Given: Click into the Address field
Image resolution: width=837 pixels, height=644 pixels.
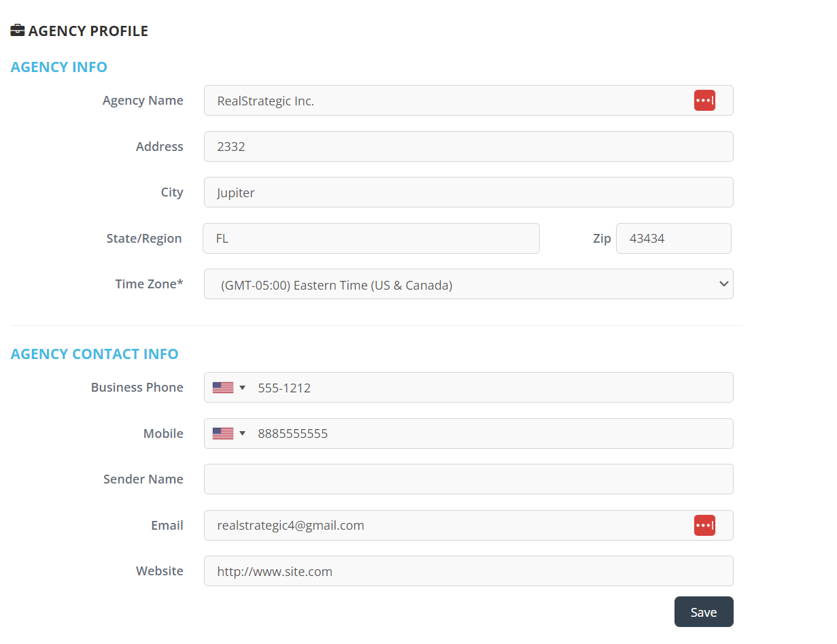Looking at the screenshot, I should click(468, 147).
